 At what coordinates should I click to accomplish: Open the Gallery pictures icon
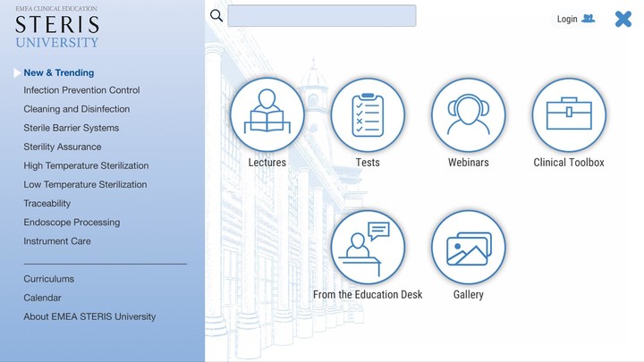point(468,247)
